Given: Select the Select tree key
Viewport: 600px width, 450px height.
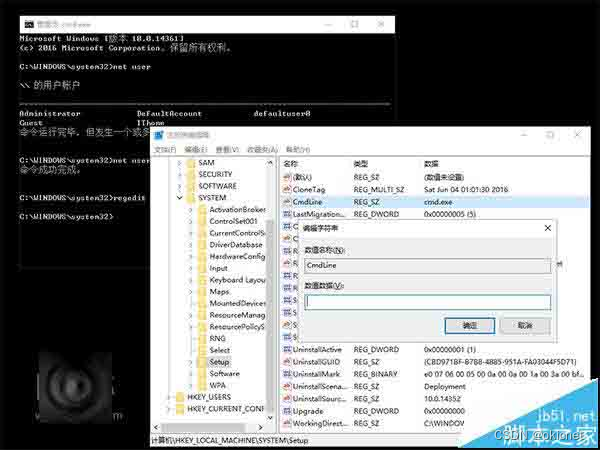Looking at the screenshot, I should point(220,350).
